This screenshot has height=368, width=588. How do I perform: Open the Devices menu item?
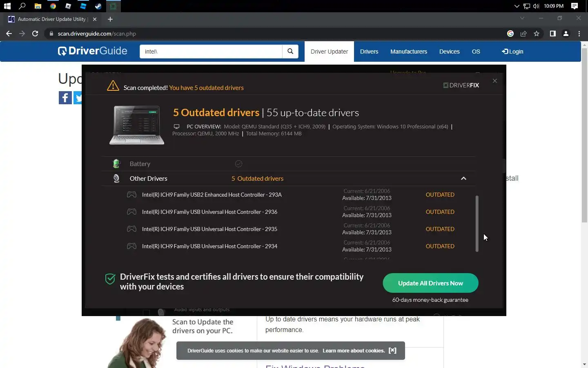point(449,52)
